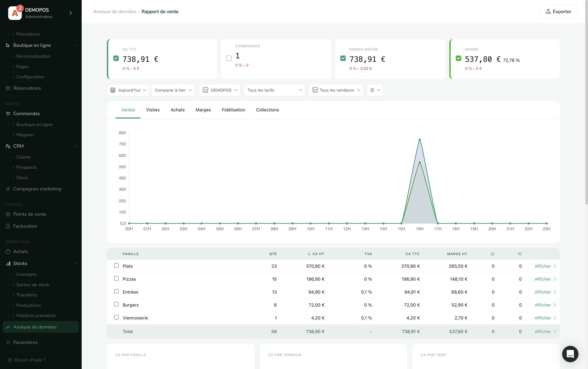Click the 16H peak point on chart

419,140
